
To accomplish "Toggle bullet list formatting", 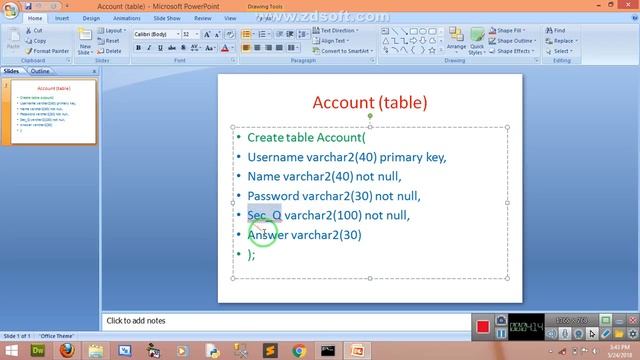I will (247, 34).
